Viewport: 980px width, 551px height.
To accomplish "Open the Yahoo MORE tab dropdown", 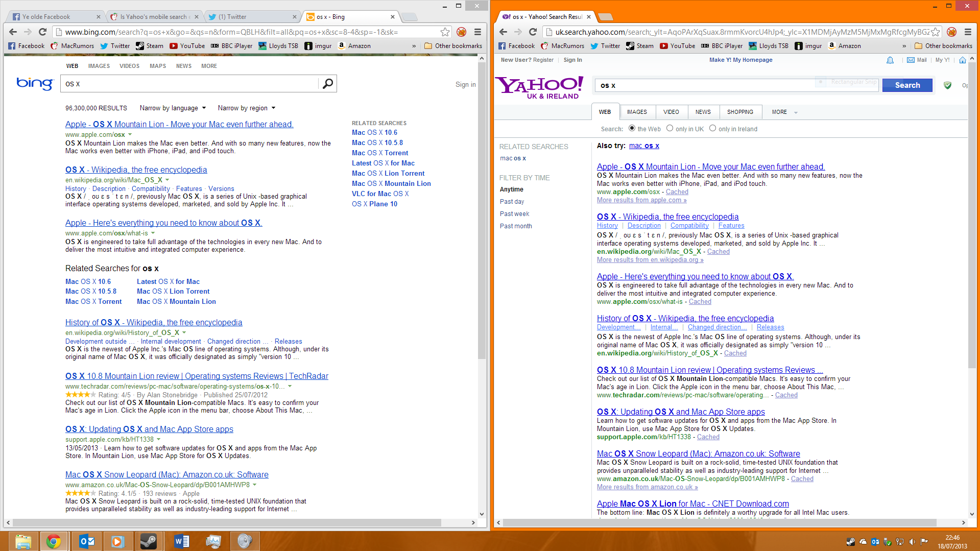I will (784, 112).
